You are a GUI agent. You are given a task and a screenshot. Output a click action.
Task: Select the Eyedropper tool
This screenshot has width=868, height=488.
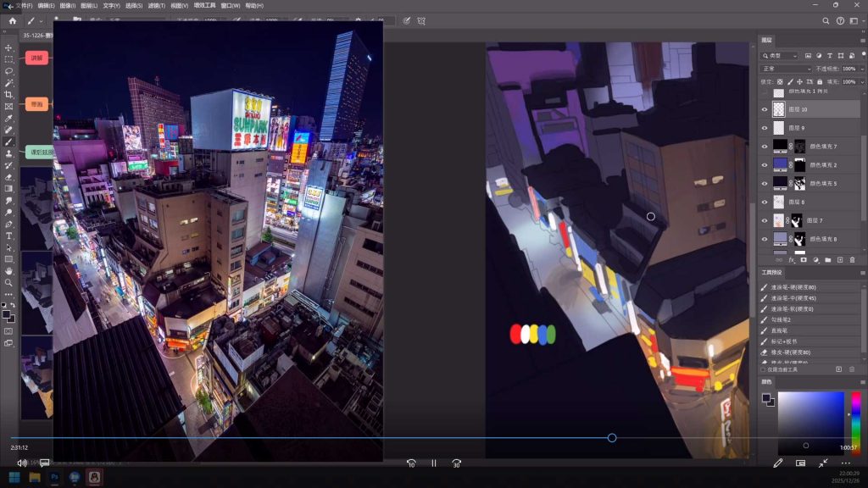(x=9, y=119)
